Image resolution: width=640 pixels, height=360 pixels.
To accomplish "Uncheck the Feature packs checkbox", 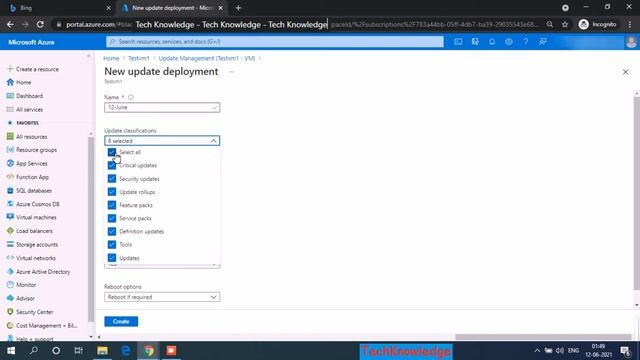I will point(112,205).
